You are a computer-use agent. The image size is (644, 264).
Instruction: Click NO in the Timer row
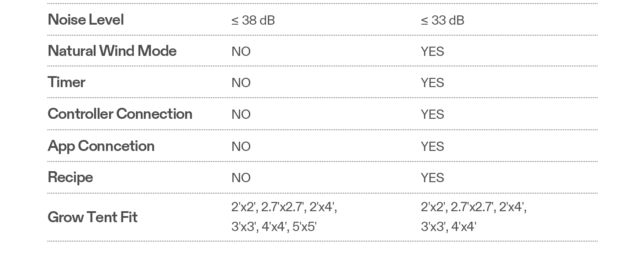(241, 83)
